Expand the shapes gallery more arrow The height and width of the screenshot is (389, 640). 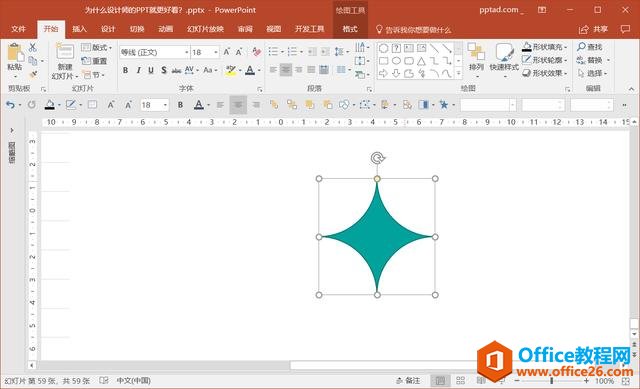pos(458,73)
